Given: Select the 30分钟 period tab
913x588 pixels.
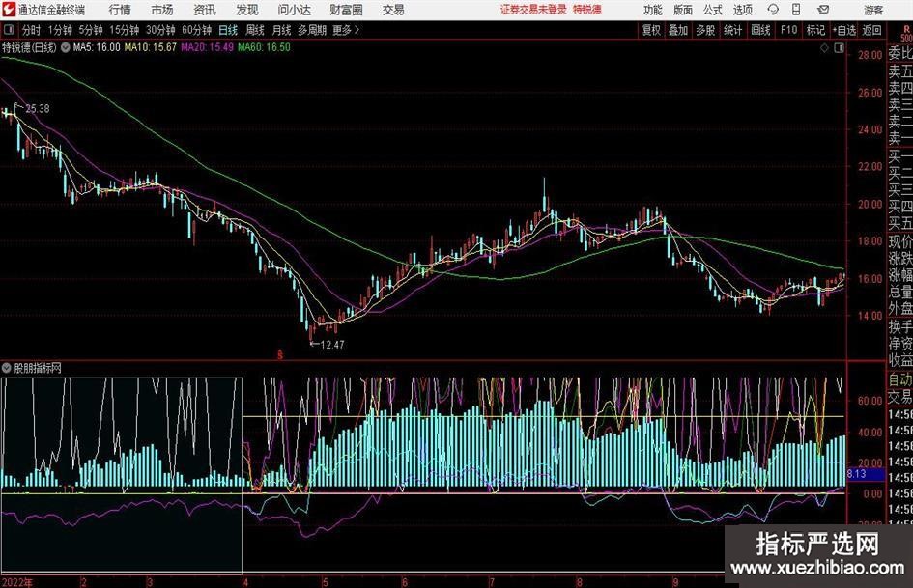Looking at the screenshot, I should [x=160, y=30].
